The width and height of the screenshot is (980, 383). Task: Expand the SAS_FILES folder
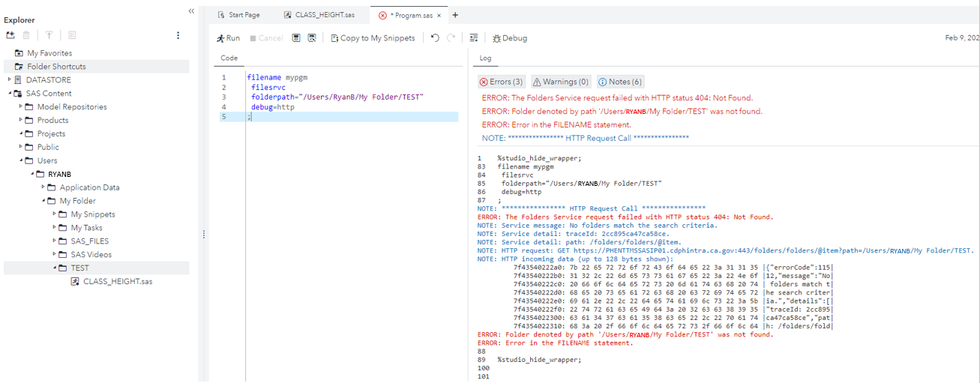click(x=55, y=241)
